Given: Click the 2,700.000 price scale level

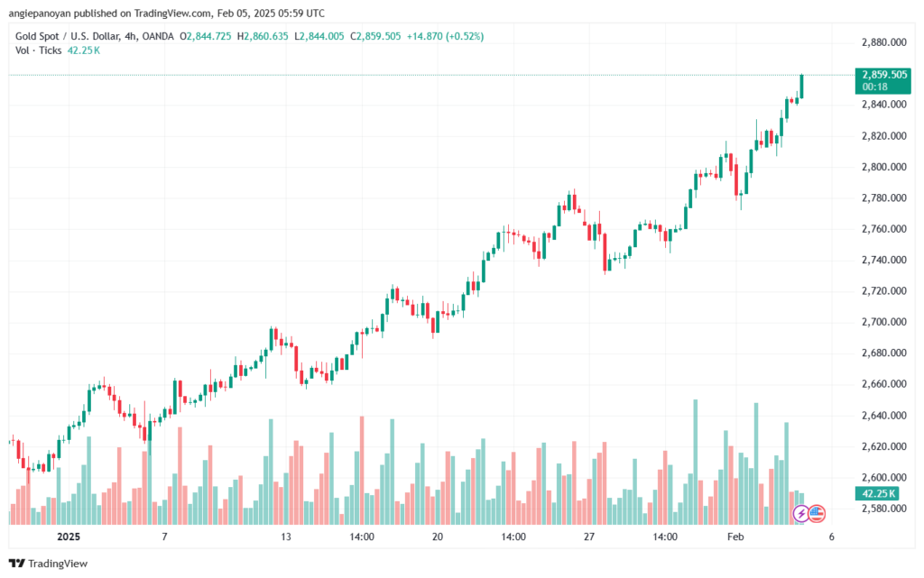Looking at the screenshot, I should click(884, 322).
